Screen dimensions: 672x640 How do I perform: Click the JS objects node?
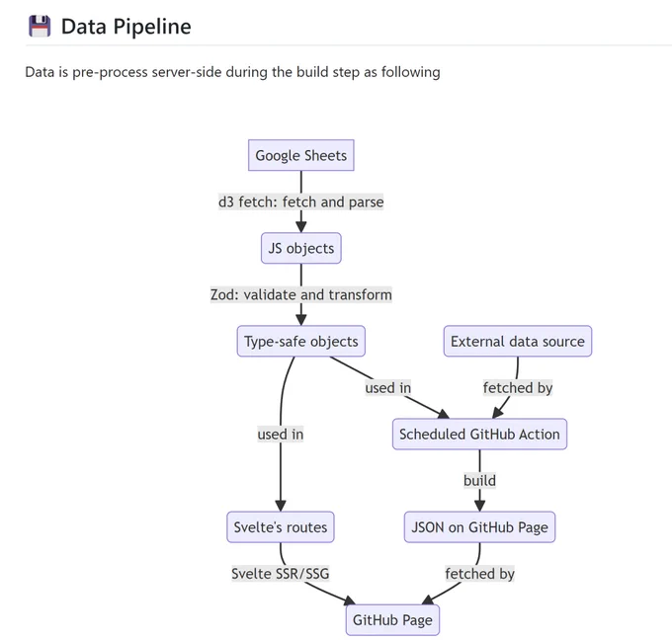point(300,248)
